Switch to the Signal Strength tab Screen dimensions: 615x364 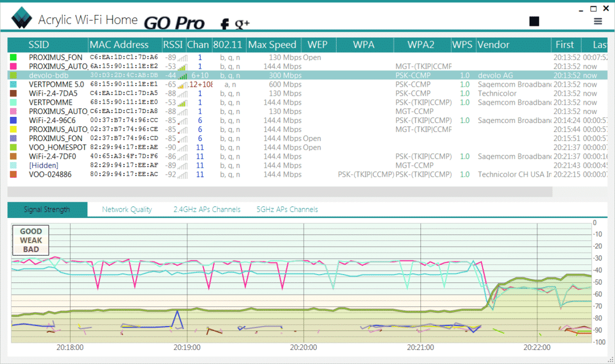tap(47, 210)
